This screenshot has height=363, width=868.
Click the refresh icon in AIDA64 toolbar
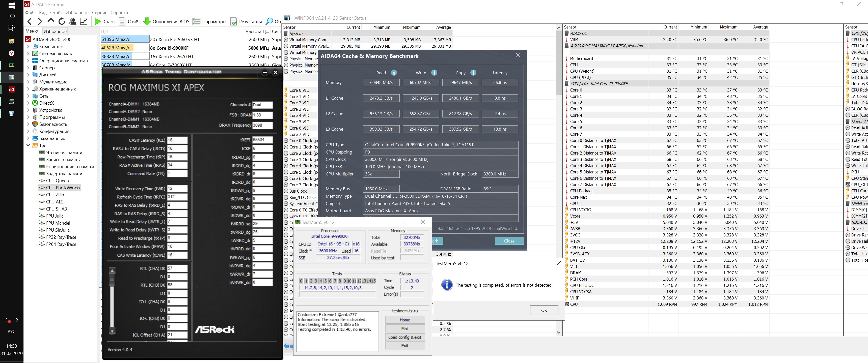coord(62,21)
